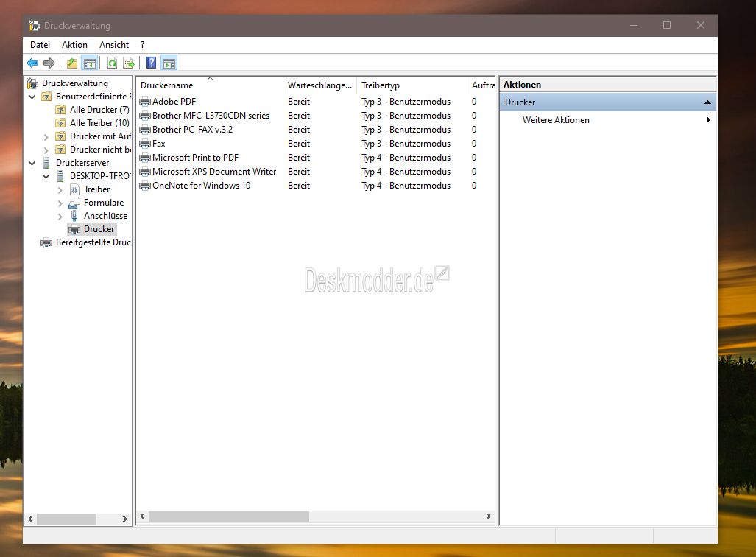Expand the Anschlüsse tree node
Image resolution: width=756 pixels, height=557 pixels.
pos(60,216)
